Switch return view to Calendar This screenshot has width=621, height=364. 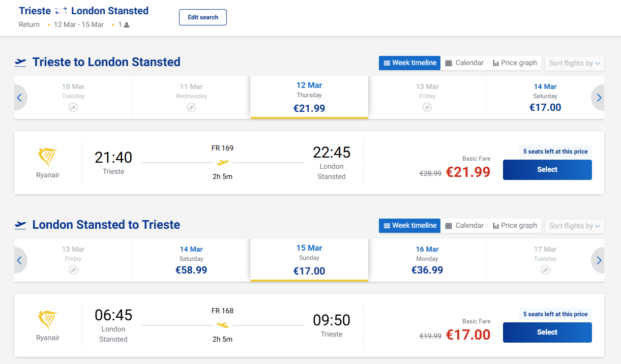point(464,226)
